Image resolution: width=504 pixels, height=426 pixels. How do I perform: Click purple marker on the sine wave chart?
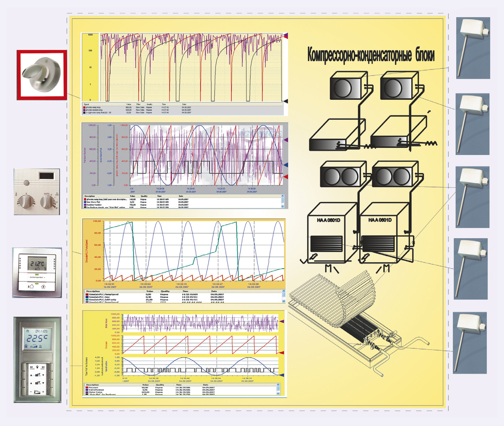coord(286,140)
